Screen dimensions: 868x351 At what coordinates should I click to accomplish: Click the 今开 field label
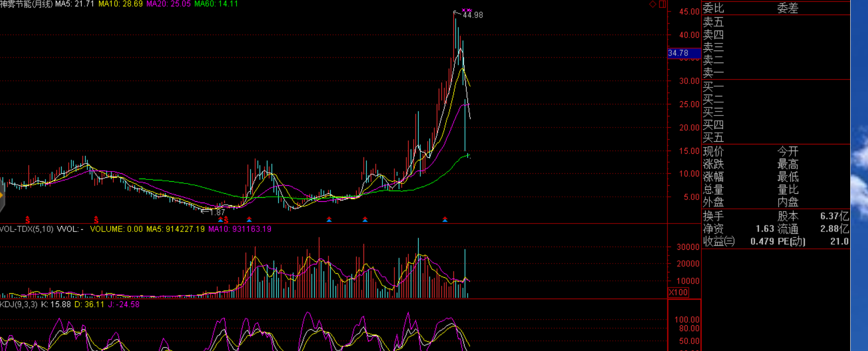coord(788,152)
